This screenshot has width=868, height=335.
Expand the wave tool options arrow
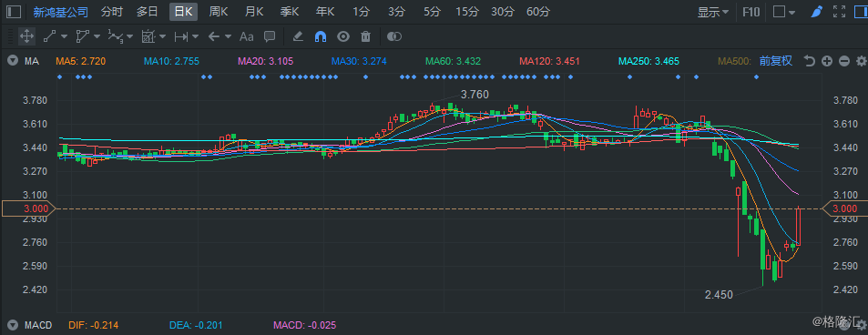coord(129,36)
